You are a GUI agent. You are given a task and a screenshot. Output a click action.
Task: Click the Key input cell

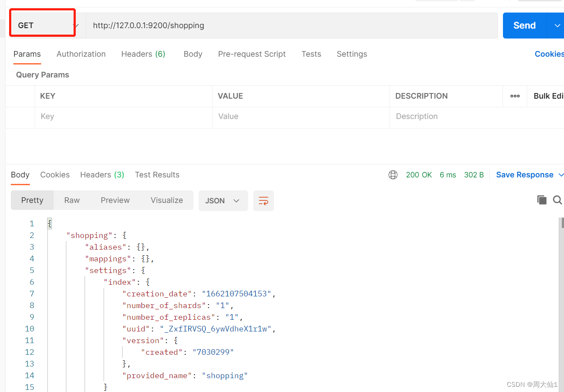[x=123, y=117]
